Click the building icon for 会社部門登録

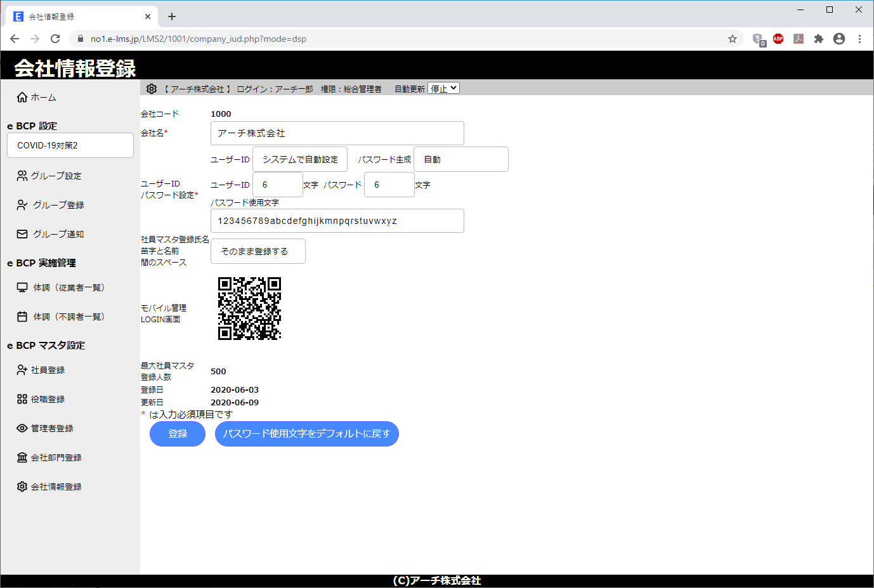22,457
